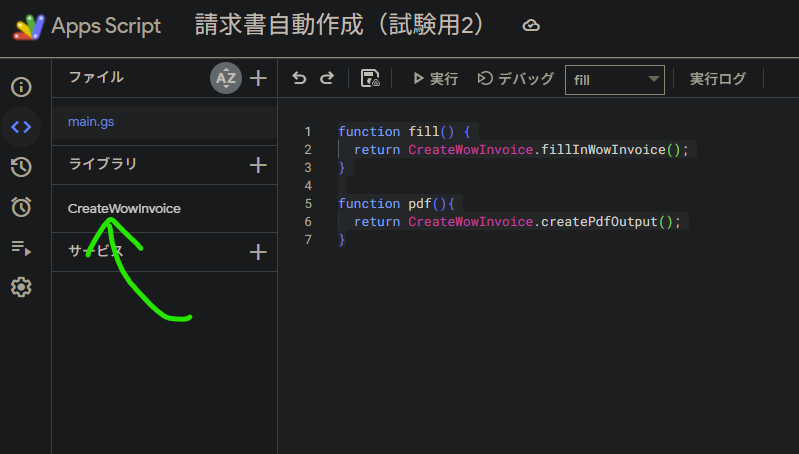Screen dimensions: 799x454
Task: Click line number 4 in the gutter
Action: coord(308,185)
